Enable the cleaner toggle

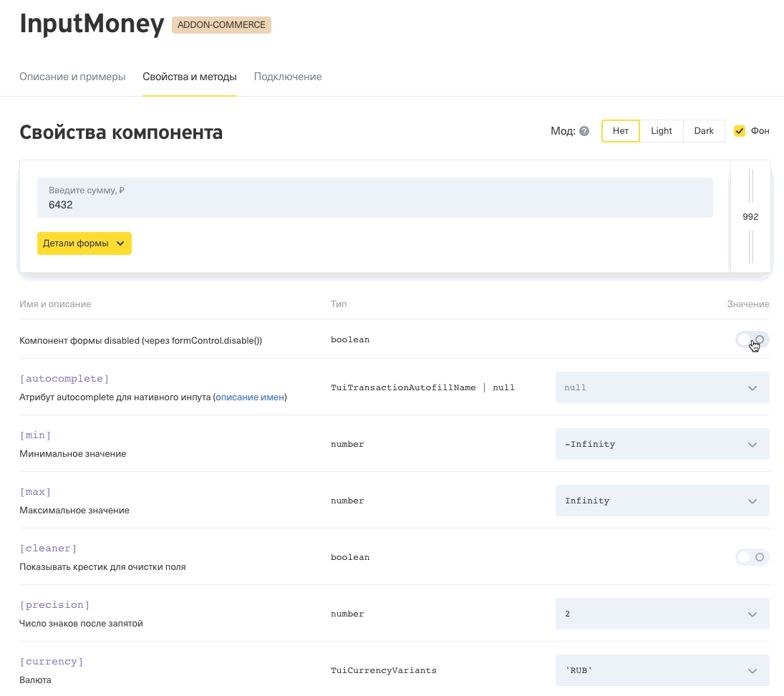point(752,557)
